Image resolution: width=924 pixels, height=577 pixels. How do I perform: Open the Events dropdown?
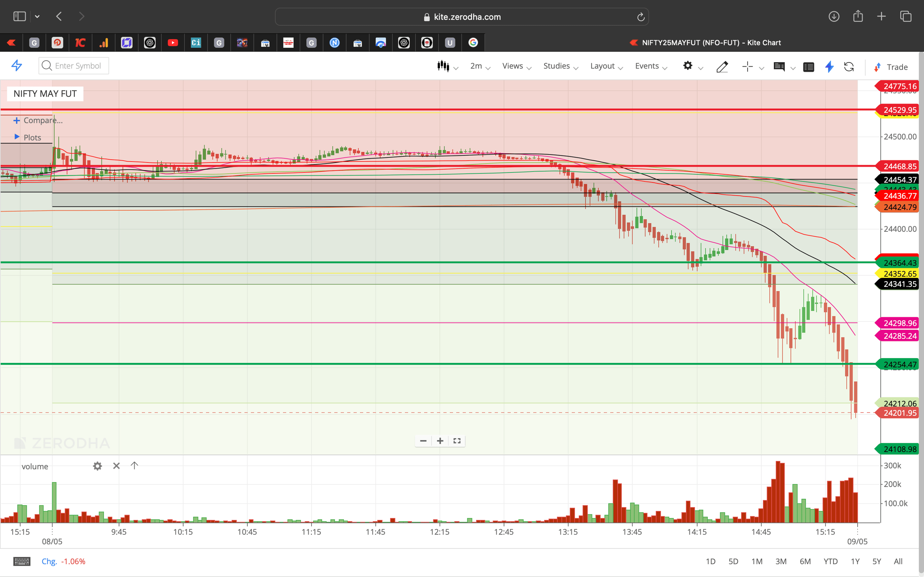tap(647, 66)
